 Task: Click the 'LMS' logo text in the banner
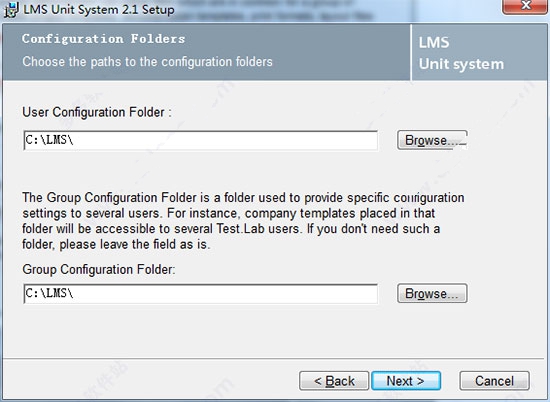coord(434,43)
